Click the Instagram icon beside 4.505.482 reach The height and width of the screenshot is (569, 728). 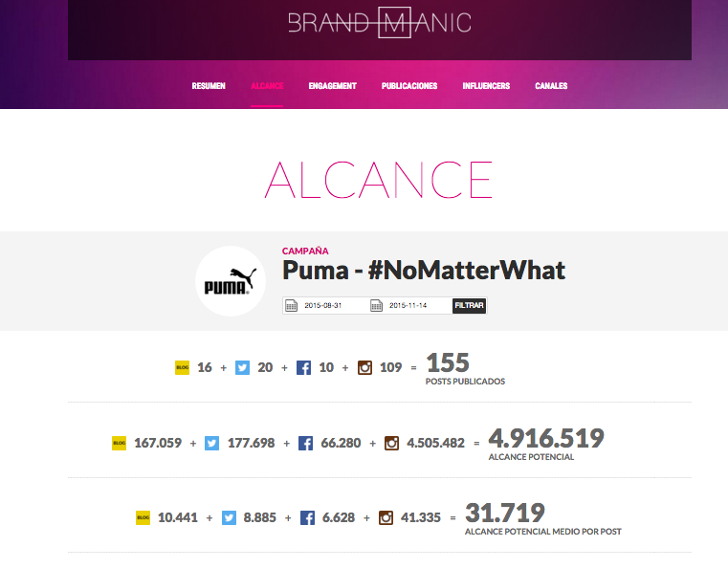pos(391,443)
